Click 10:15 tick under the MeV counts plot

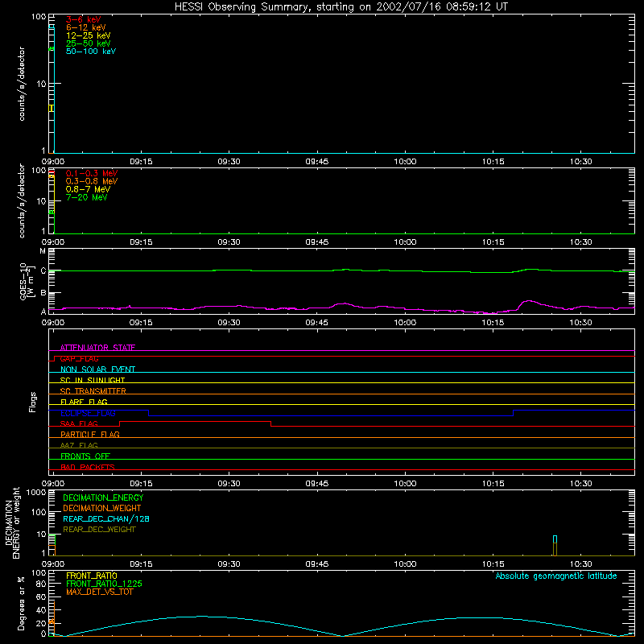coord(493,242)
